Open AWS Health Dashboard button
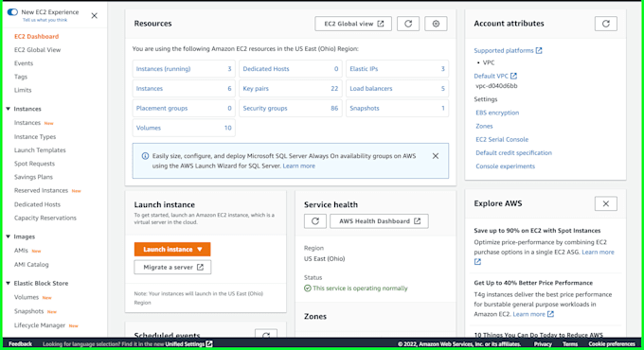The height and width of the screenshot is (350, 644). (x=379, y=221)
